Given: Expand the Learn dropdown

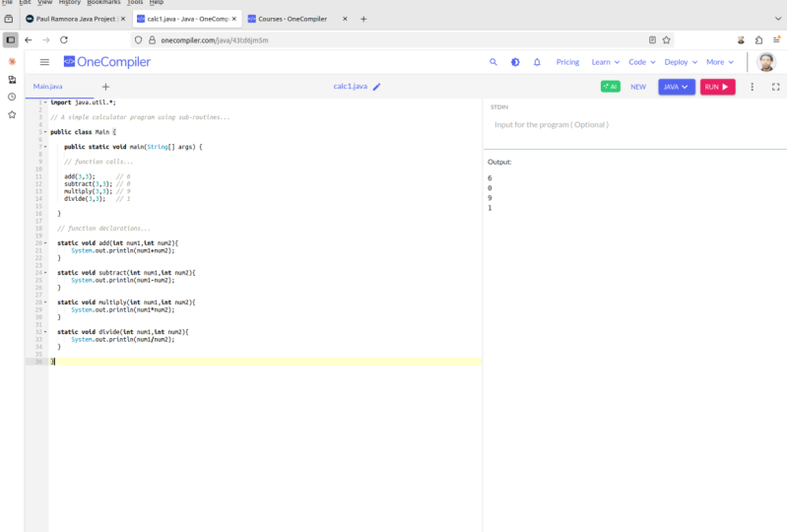Looking at the screenshot, I should click(x=606, y=62).
